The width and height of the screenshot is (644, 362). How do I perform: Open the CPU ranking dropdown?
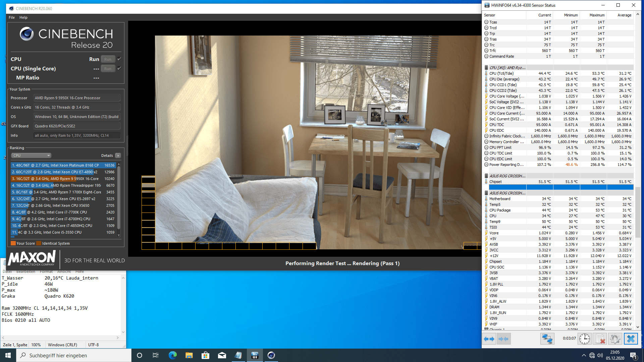pyautogui.click(x=31, y=156)
